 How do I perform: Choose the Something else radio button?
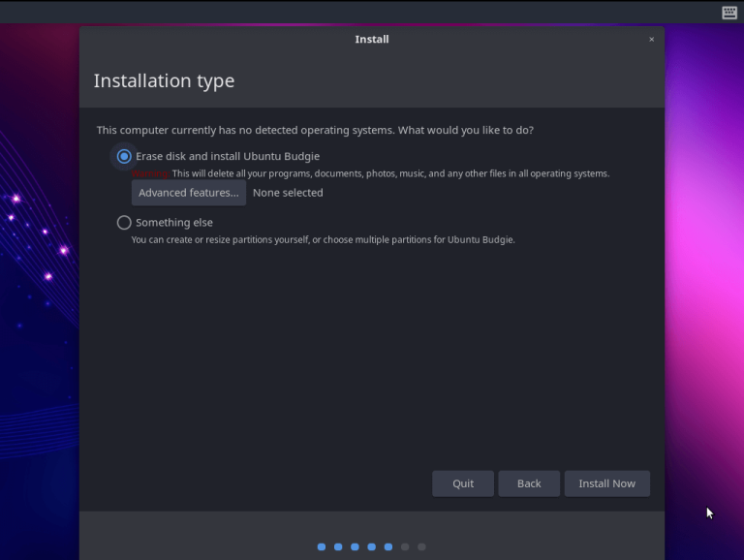pos(124,223)
